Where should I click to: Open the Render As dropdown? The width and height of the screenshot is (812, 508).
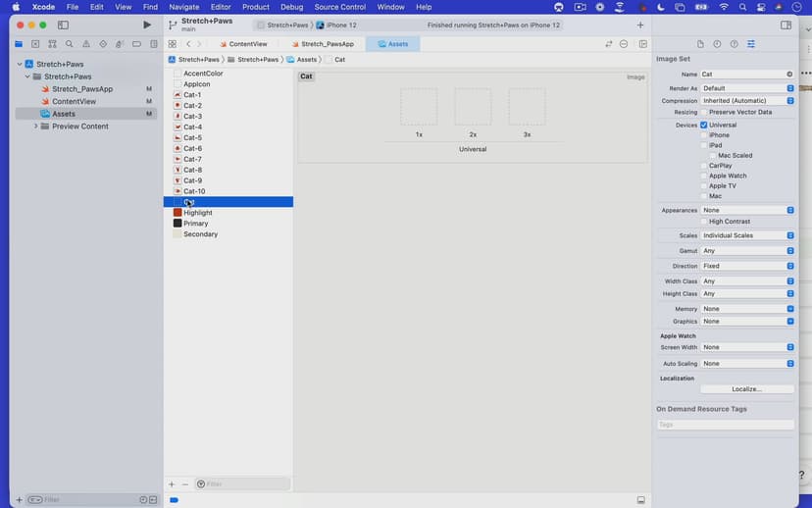click(x=747, y=88)
